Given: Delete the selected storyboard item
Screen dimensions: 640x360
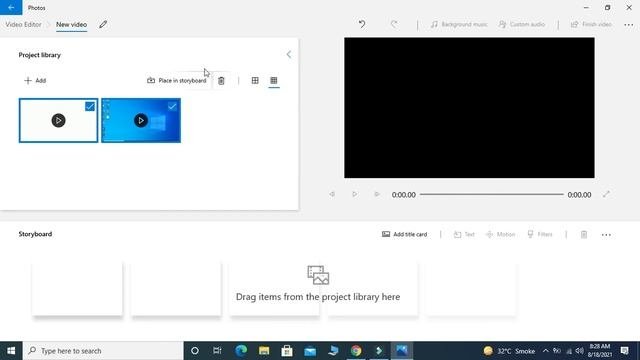Looking at the screenshot, I should pyautogui.click(x=584, y=234).
